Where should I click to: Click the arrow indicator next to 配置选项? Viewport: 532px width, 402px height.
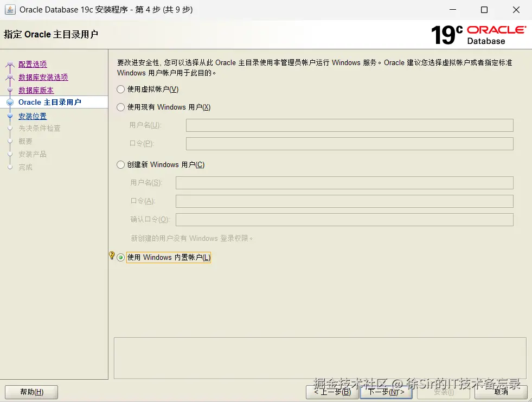(x=10, y=64)
